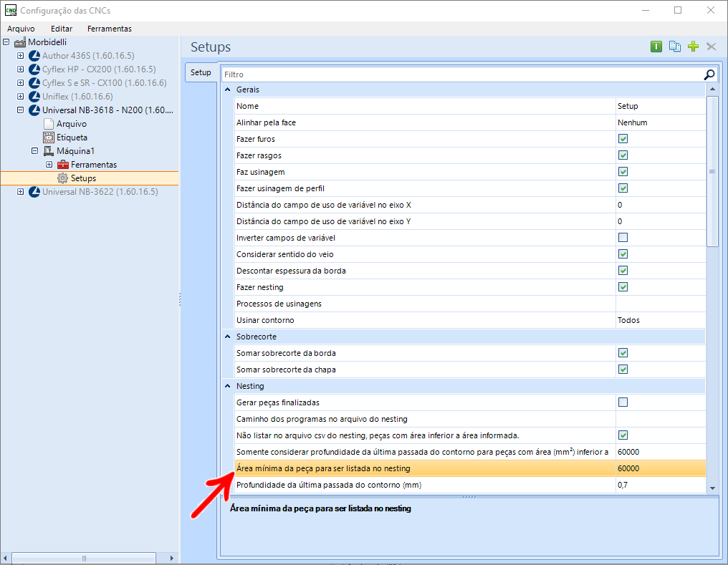Edit Distância no eixo Y value
The width and height of the screenshot is (728, 565).
660,221
